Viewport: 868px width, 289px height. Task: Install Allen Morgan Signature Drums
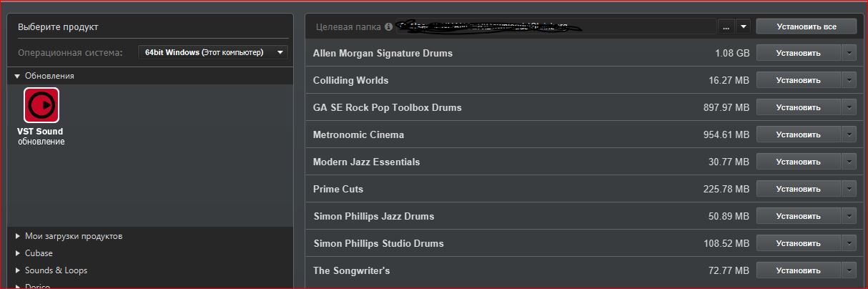click(799, 53)
